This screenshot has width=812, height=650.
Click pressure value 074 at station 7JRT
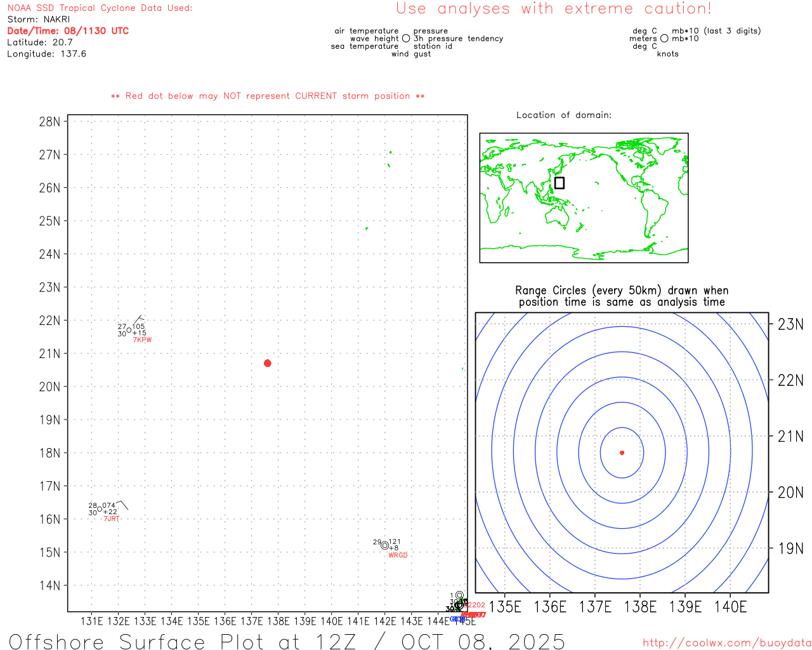coord(109,506)
